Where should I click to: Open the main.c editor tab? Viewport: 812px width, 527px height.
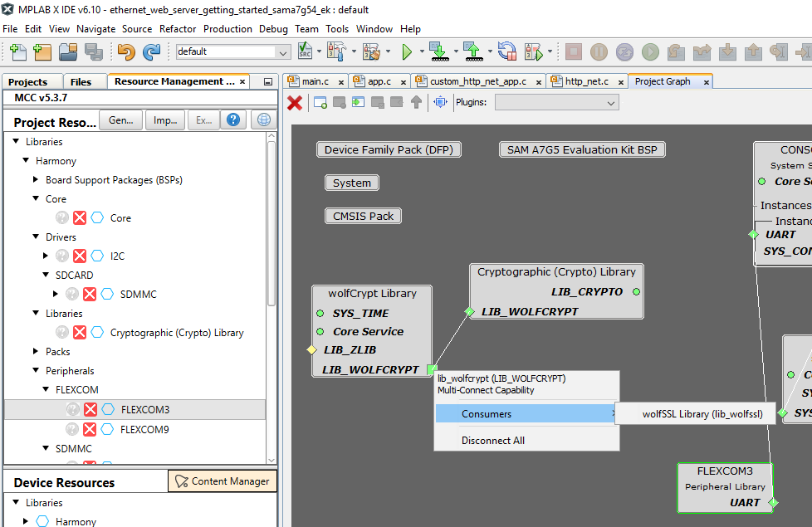315,82
